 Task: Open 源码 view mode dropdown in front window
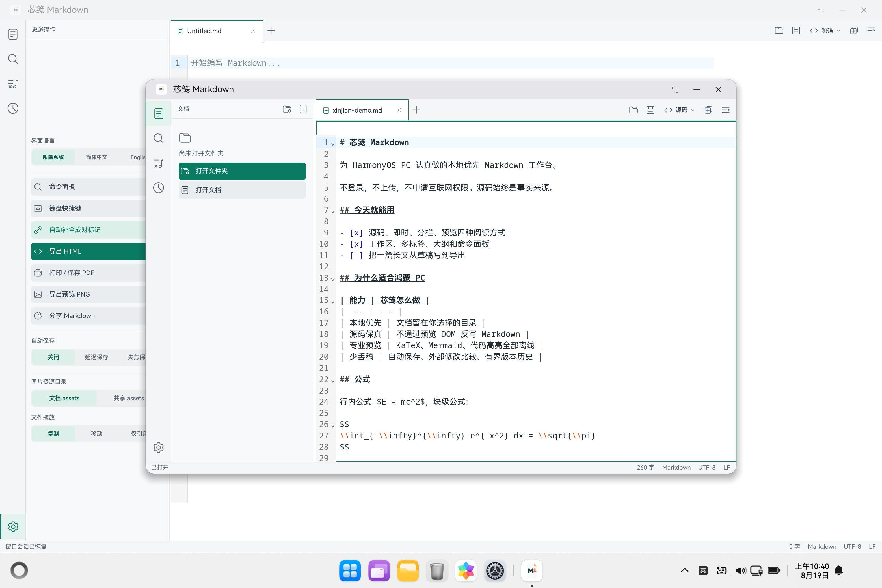pos(679,110)
